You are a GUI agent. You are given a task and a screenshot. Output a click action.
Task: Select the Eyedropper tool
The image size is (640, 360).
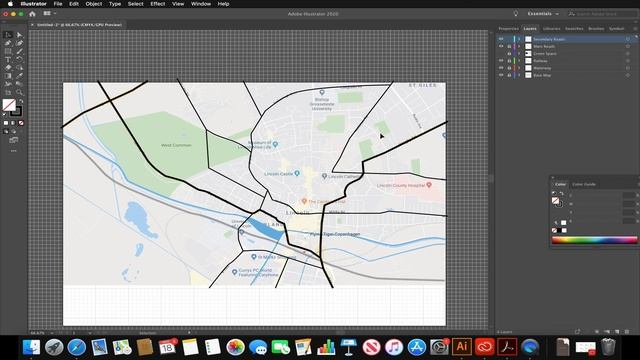(x=19, y=76)
